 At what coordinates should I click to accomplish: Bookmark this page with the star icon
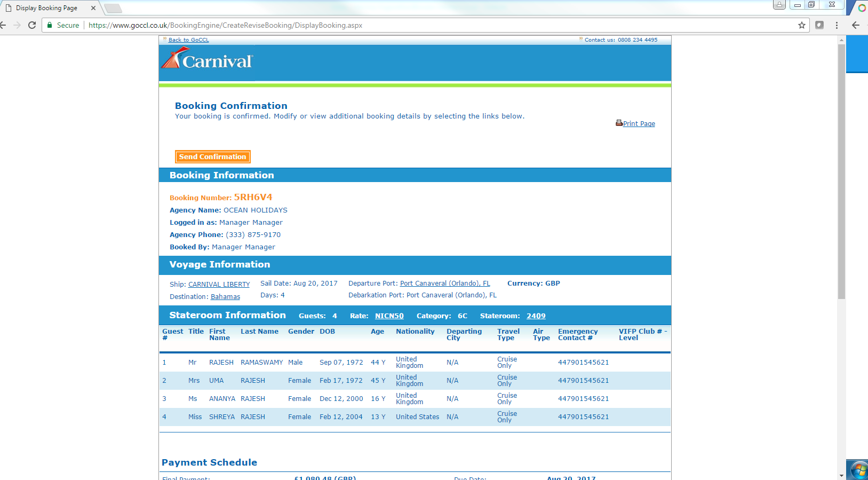(x=801, y=25)
